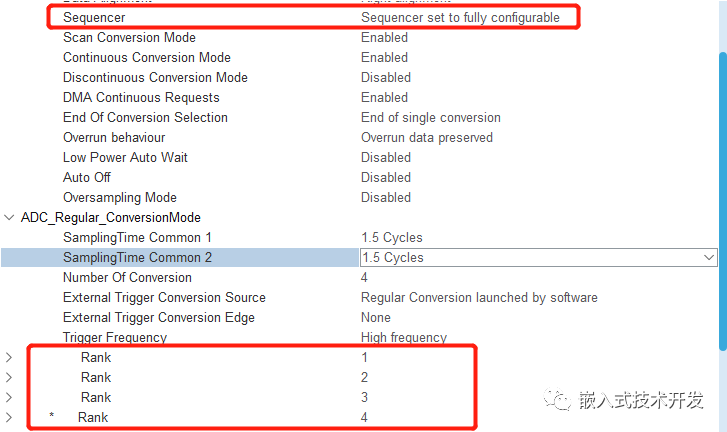Select Overrun data preserved value
Viewport: 727px width, 432px height.
tap(427, 138)
